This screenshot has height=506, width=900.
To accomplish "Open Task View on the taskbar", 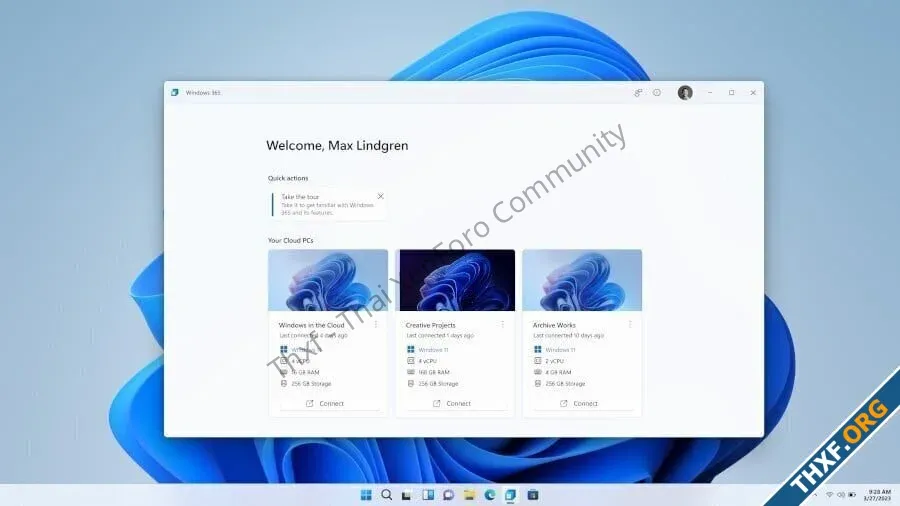I will (407, 495).
